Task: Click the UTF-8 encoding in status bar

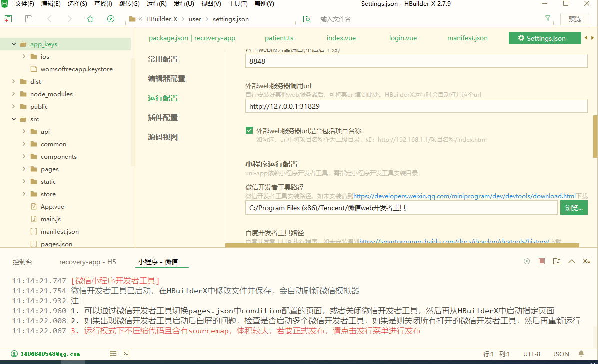Action: click(x=531, y=354)
